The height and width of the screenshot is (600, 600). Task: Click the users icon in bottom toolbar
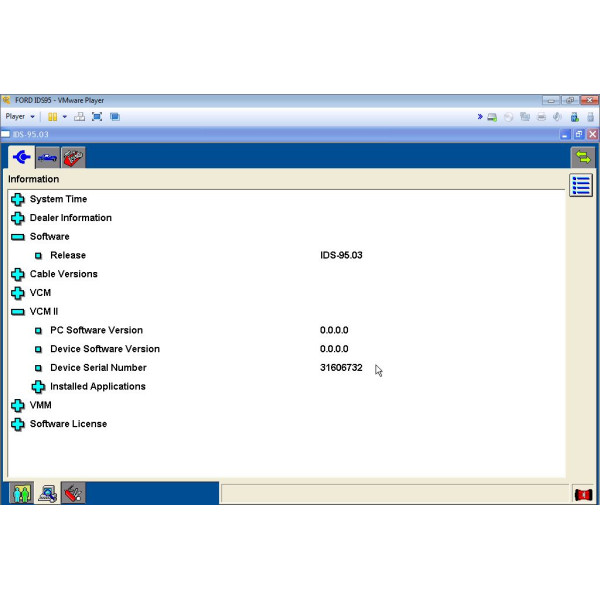pos(21,493)
